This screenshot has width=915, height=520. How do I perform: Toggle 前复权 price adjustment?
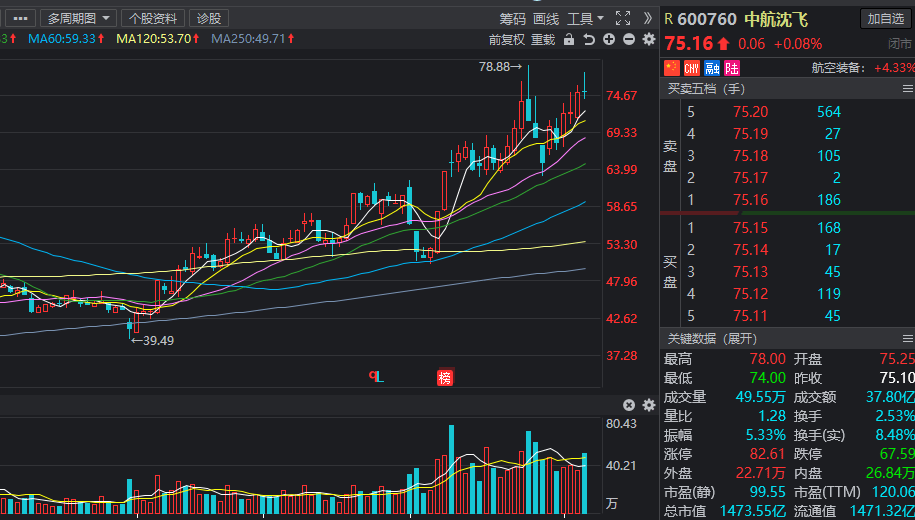(507, 40)
